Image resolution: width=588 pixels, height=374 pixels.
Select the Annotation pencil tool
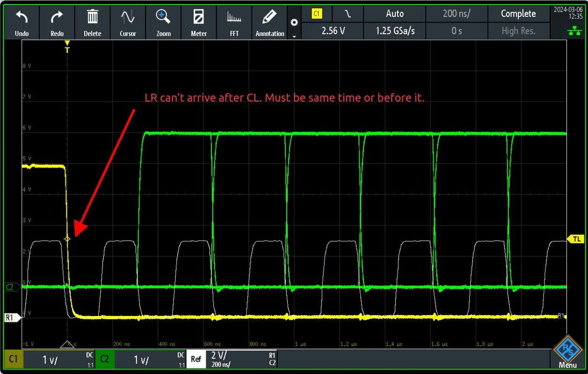coord(269,22)
